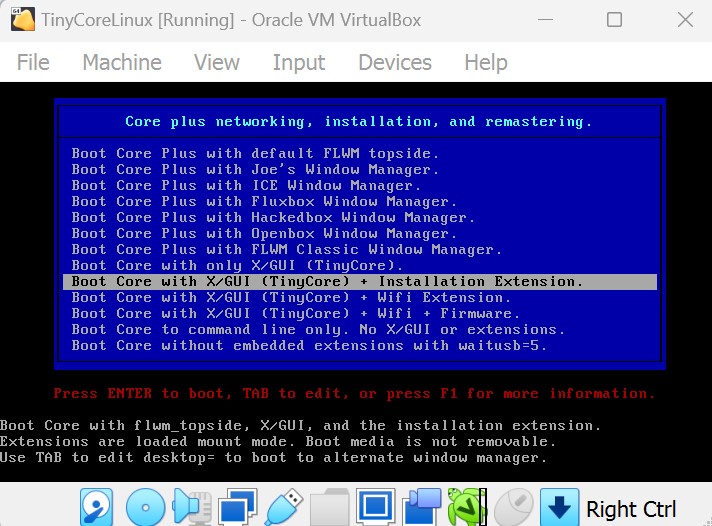Click the Use TAB to edit desktop= line
The width and height of the screenshot is (712, 526).
coord(273,457)
